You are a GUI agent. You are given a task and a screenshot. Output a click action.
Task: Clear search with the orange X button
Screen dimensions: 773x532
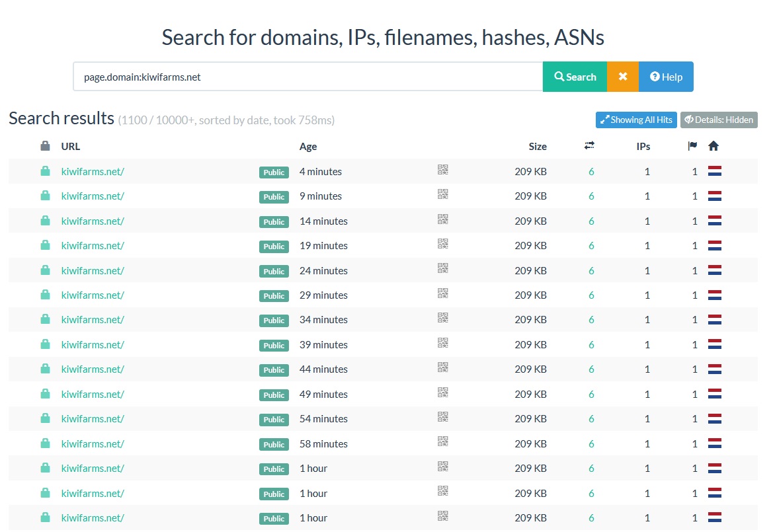coord(622,77)
